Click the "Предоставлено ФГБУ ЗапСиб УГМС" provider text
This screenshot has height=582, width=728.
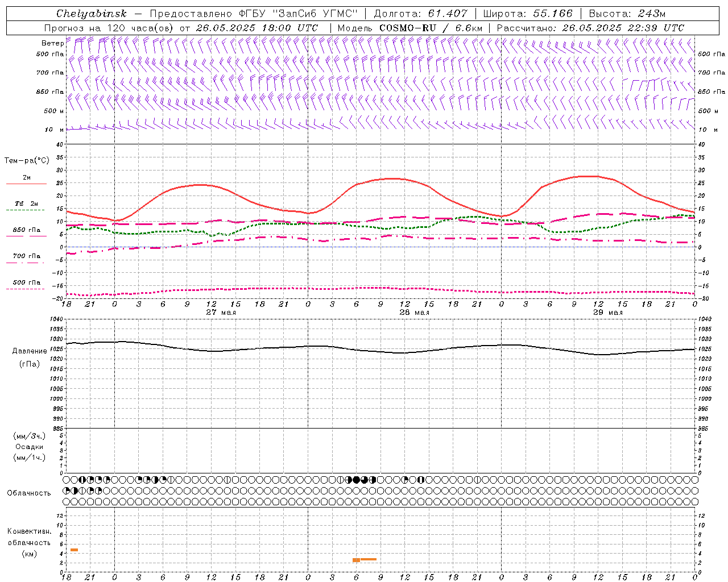pyautogui.click(x=254, y=14)
